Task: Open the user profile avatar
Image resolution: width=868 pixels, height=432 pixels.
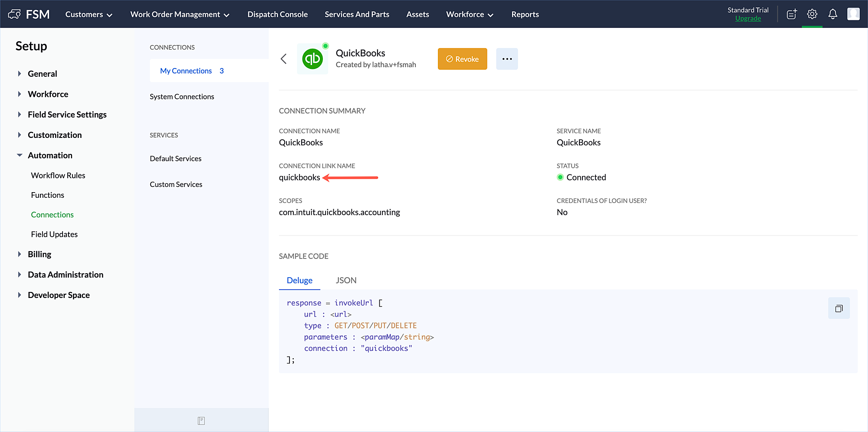Action: tap(853, 14)
